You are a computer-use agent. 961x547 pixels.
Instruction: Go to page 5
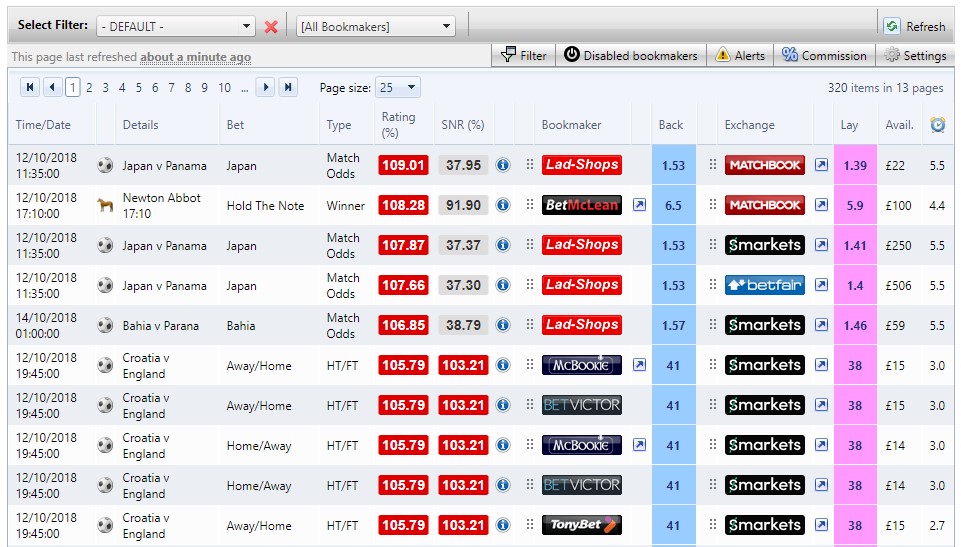(139, 88)
